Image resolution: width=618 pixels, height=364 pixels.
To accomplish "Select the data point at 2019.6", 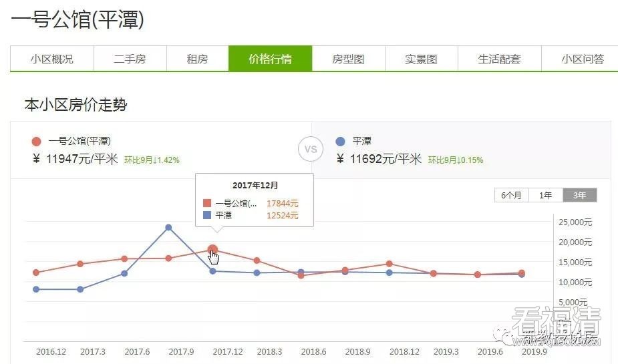I will click(478, 275).
